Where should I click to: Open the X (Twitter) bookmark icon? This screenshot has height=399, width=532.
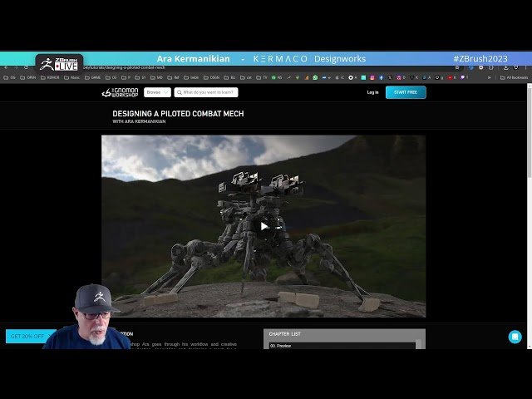390,77
